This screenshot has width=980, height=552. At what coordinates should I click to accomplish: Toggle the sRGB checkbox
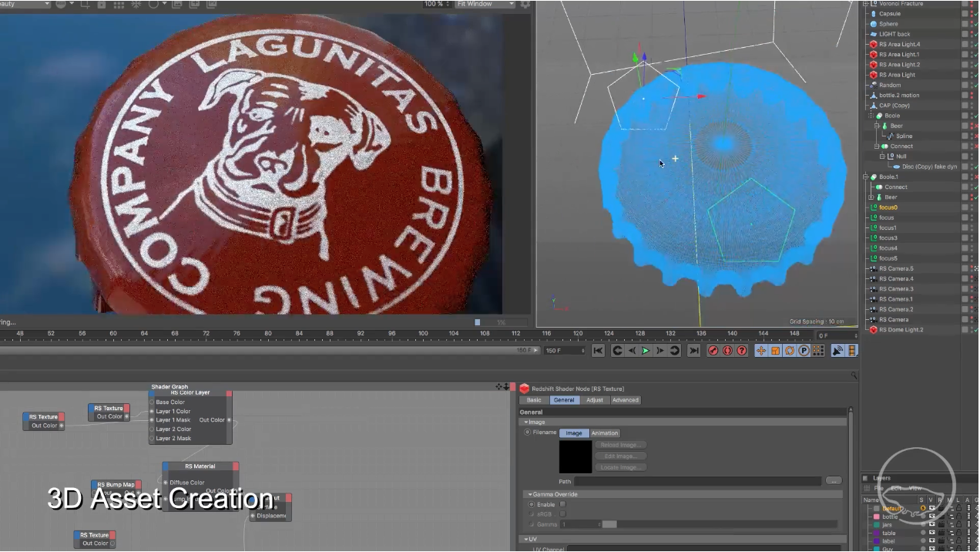coord(562,514)
